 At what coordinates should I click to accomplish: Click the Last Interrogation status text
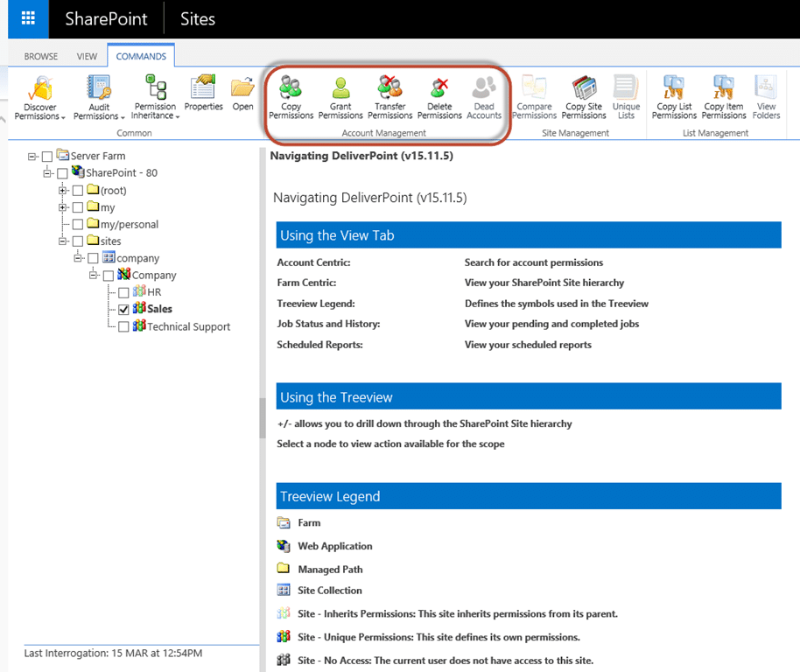tap(113, 653)
